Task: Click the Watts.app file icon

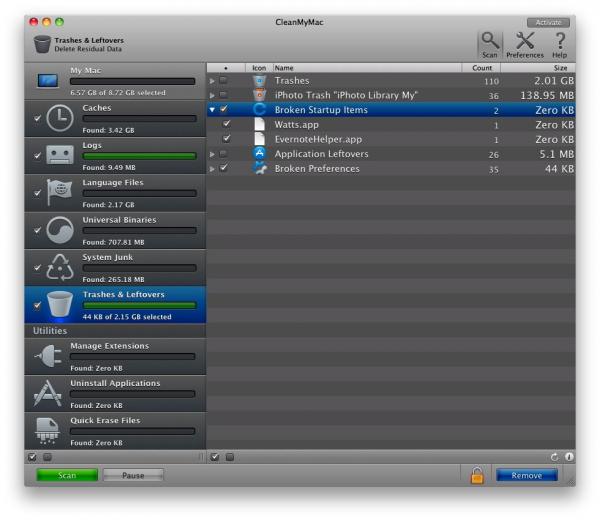Action: click(259, 124)
